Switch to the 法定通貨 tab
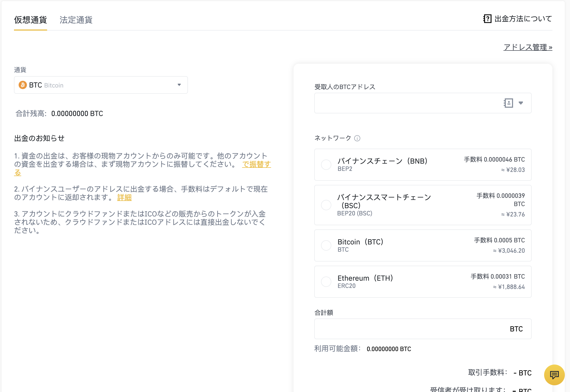 click(x=76, y=20)
